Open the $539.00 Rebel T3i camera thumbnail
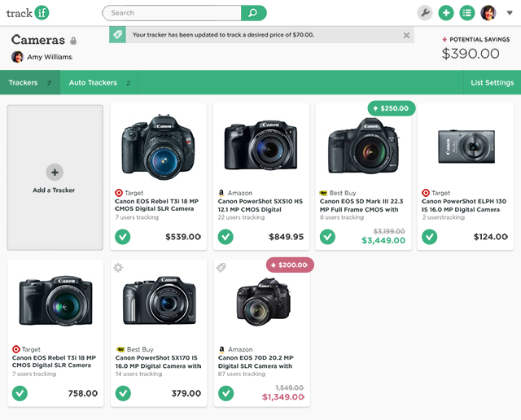 [x=159, y=147]
